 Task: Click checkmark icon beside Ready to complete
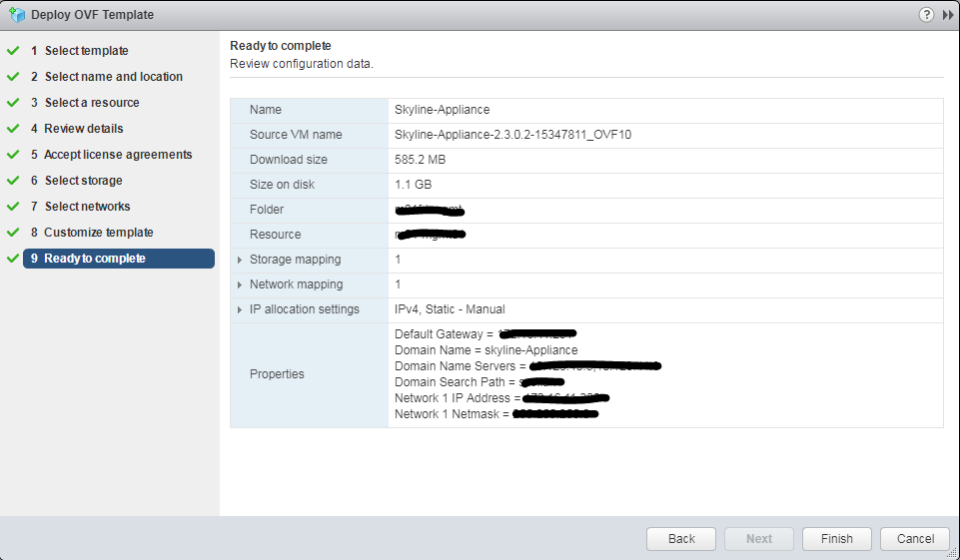[13, 259]
